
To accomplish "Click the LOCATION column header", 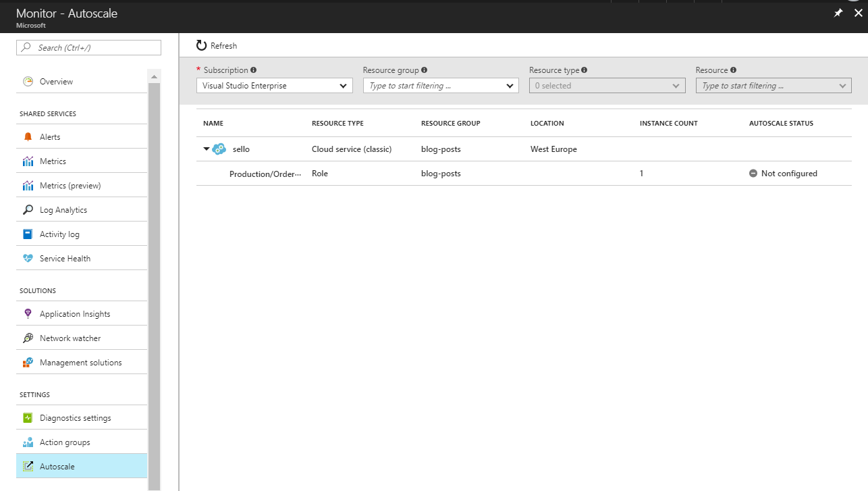I will (547, 124).
